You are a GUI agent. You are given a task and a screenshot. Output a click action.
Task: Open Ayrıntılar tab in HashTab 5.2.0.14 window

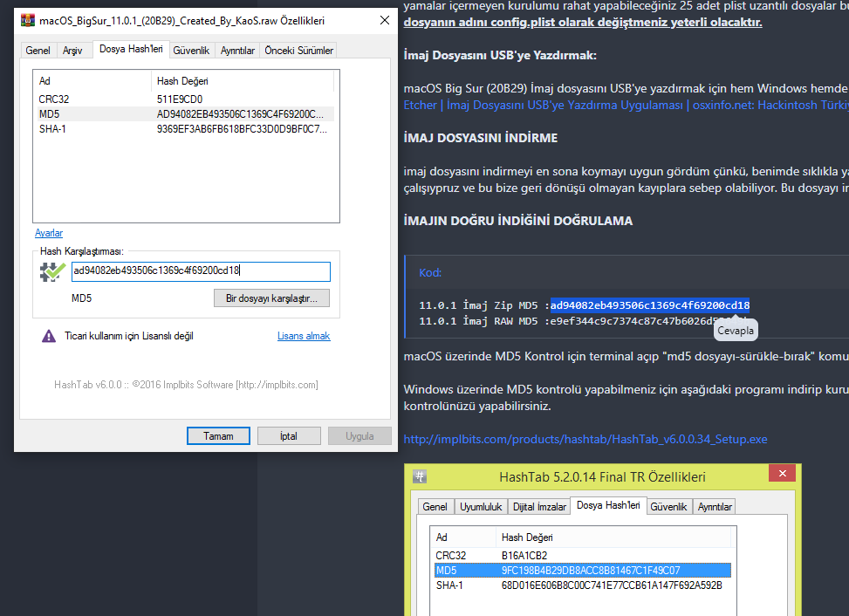(715, 507)
